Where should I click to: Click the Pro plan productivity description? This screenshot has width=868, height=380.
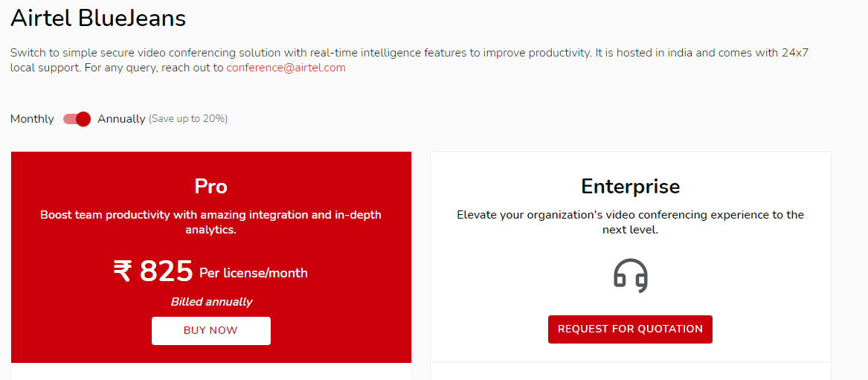211,222
